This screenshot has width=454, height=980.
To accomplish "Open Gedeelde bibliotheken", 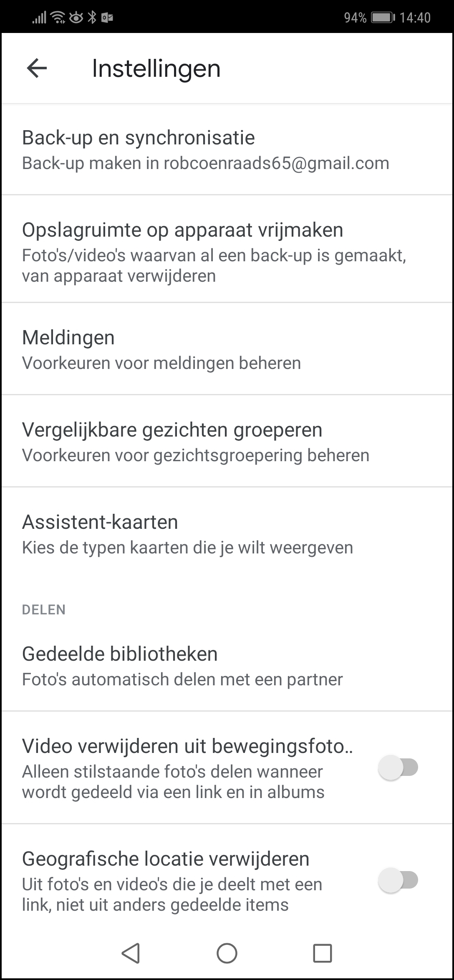I will tap(227, 666).
